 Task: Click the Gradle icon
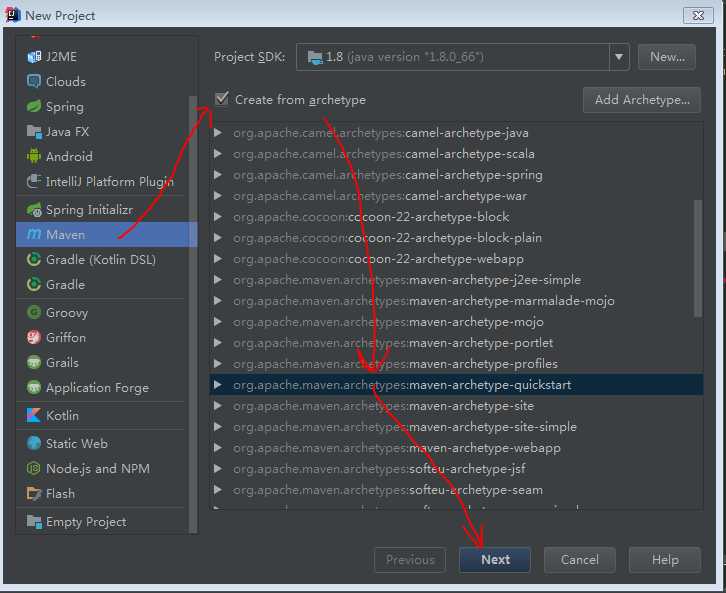pos(34,285)
